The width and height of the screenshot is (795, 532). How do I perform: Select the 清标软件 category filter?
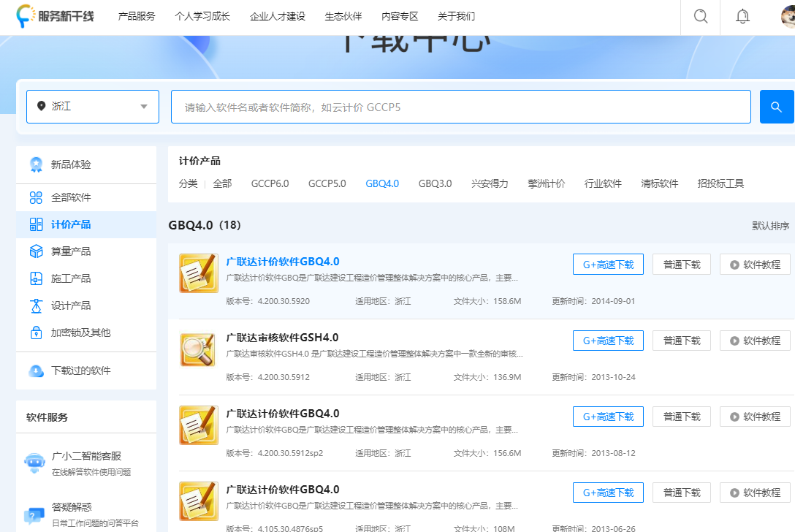click(x=659, y=183)
